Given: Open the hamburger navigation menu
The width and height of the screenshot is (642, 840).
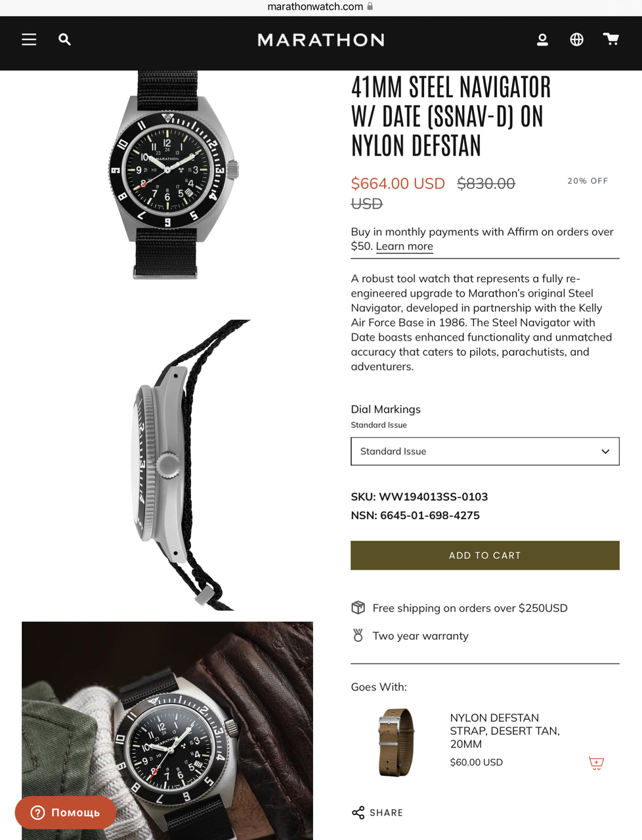Looking at the screenshot, I should pyautogui.click(x=29, y=39).
